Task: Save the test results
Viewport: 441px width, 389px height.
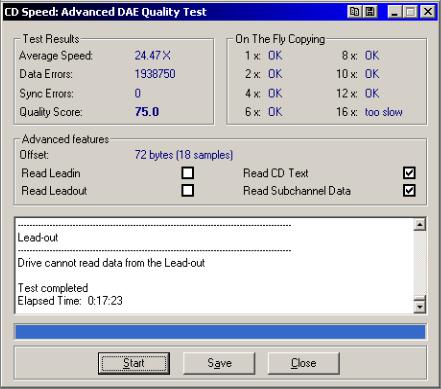Action: (219, 363)
